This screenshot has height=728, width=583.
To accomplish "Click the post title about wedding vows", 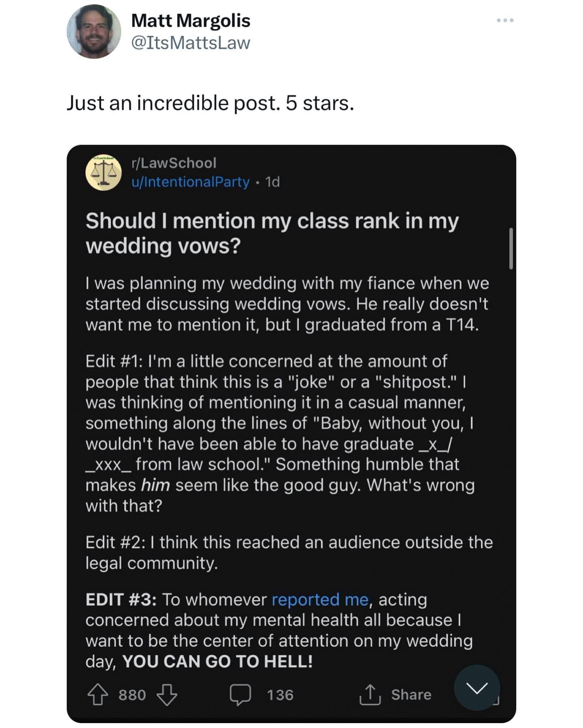I will pyautogui.click(x=272, y=233).
